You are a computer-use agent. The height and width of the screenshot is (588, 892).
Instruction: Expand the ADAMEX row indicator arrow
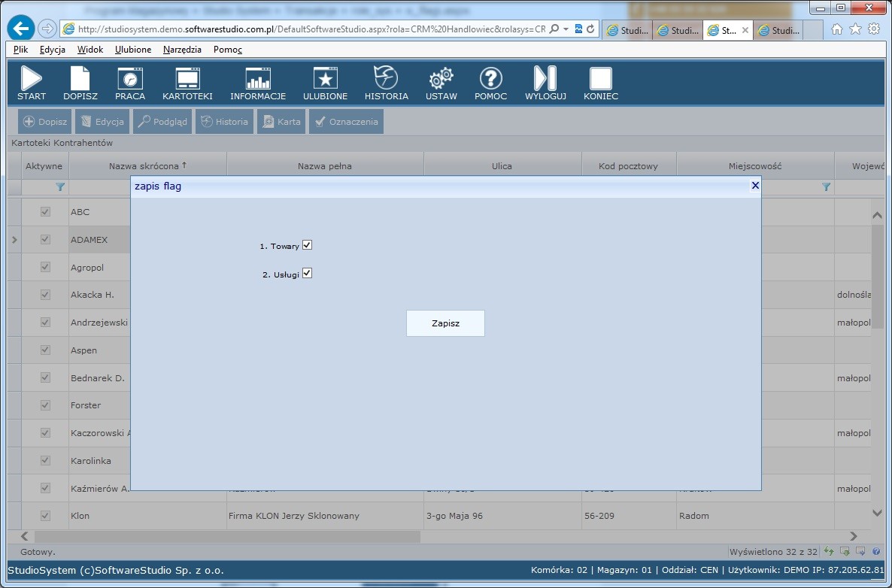point(14,239)
